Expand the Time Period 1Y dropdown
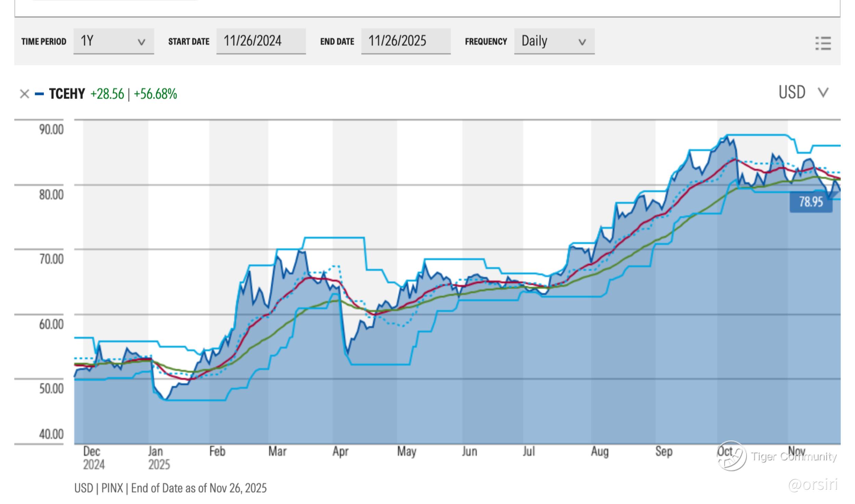The image size is (855, 504). (113, 41)
